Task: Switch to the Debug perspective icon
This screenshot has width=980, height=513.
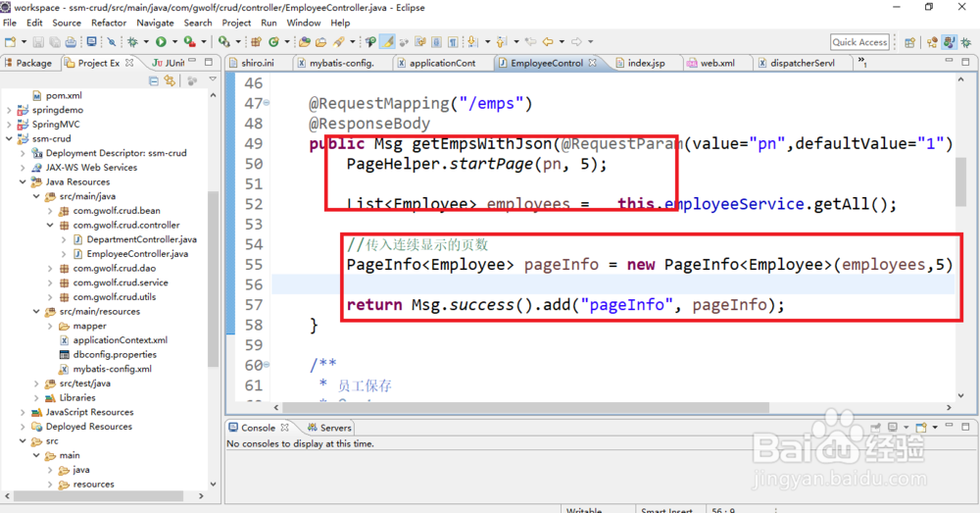Action: click(965, 42)
